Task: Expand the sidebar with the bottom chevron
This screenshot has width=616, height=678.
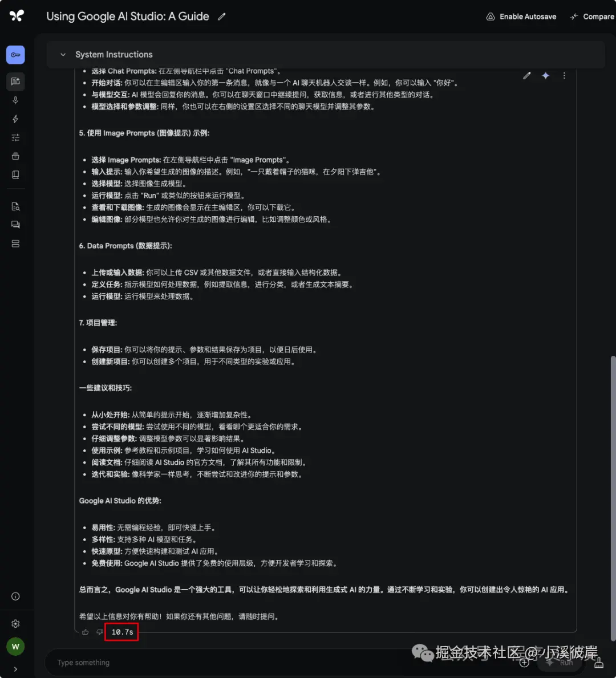Action: click(15, 669)
